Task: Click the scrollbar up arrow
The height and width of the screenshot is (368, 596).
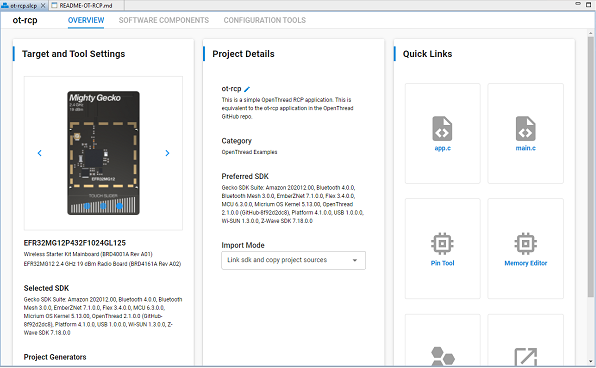Action: (x=590, y=33)
